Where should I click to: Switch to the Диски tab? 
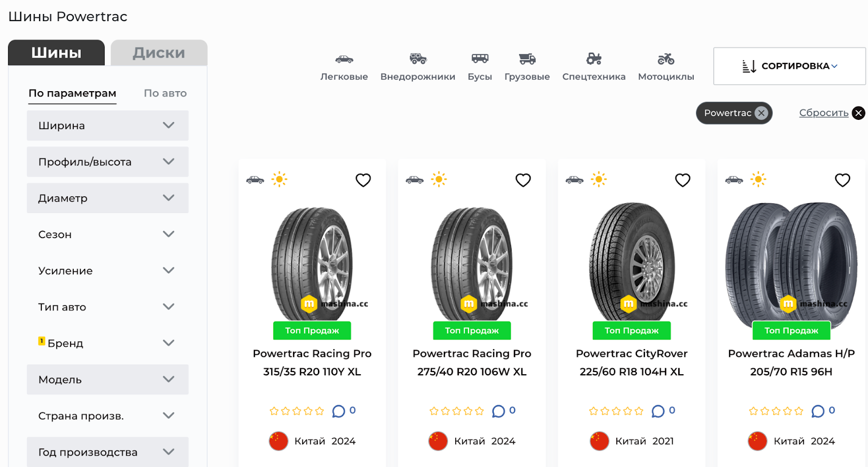pos(159,53)
